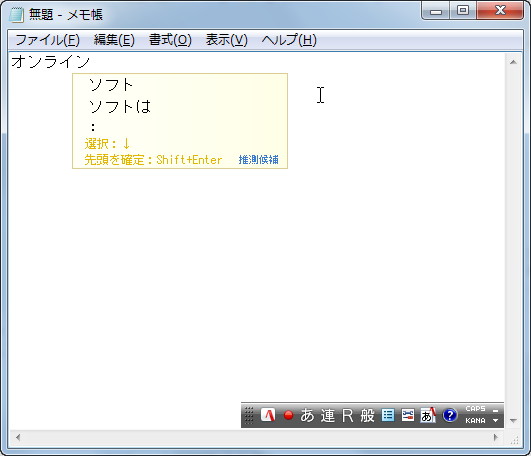Open the ATOK menu list icon
This screenshot has height=456, width=531.
388,415
